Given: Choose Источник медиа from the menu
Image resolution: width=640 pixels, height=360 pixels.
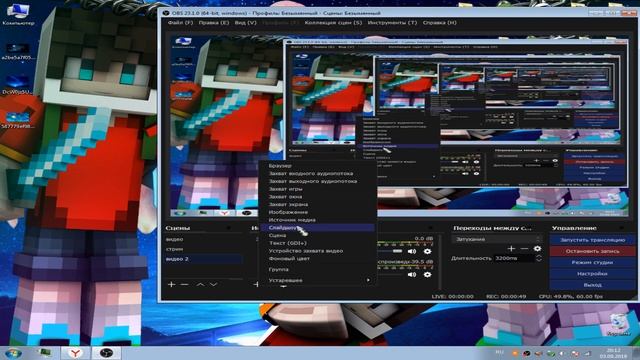Looking at the screenshot, I should [317, 220].
